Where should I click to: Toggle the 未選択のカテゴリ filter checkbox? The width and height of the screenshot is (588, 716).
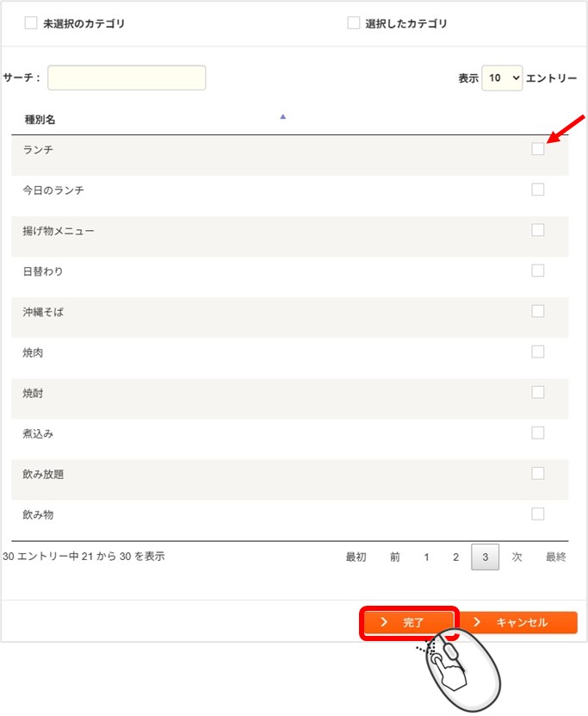[31, 24]
